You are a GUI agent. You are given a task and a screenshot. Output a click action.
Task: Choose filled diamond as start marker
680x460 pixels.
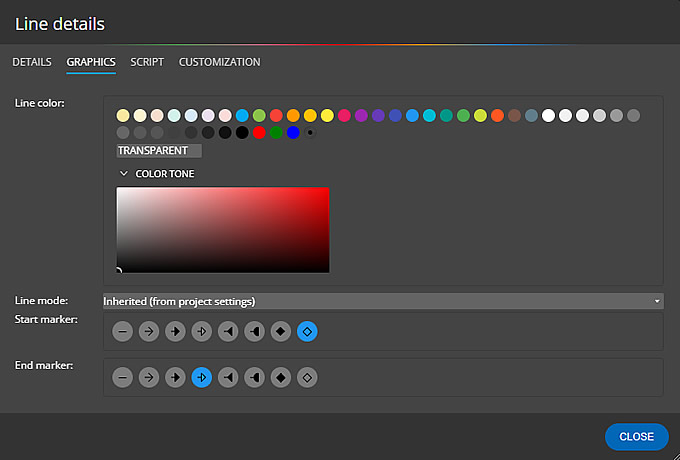click(281, 332)
